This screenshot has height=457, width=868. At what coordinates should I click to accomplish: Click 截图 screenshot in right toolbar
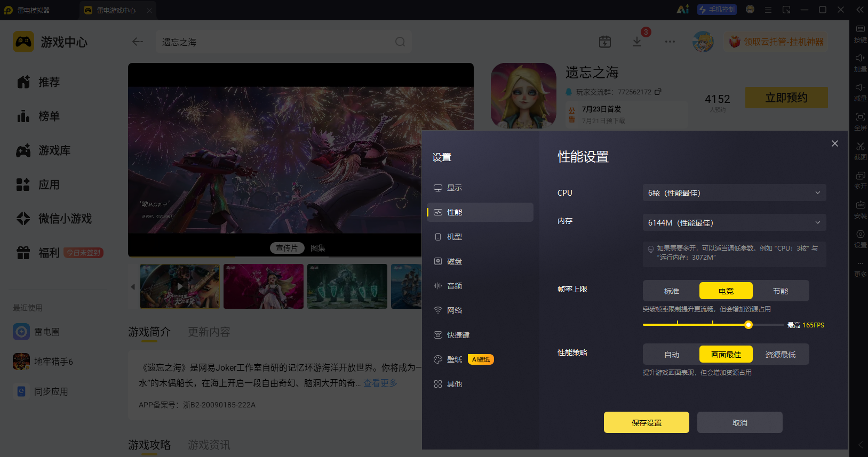click(860, 150)
